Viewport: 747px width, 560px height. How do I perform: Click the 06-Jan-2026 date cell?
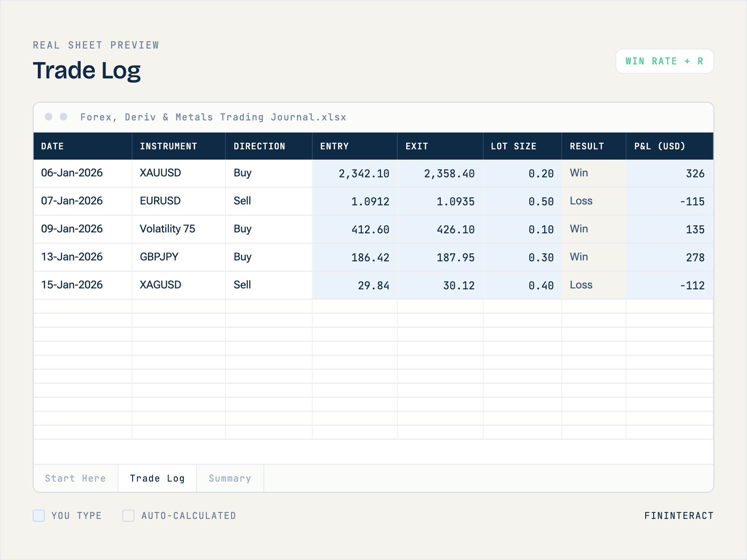pos(83,173)
